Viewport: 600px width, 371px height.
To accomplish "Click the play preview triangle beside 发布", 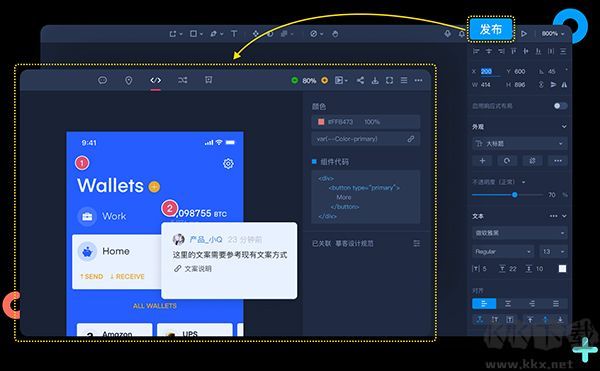I will pos(524,34).
